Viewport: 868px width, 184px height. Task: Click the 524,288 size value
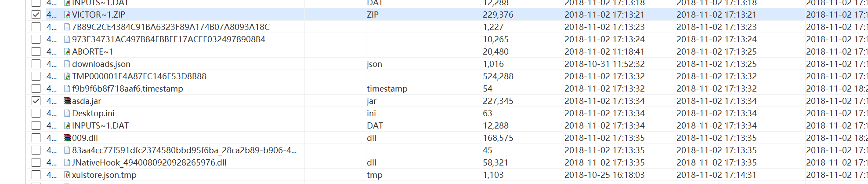498,76
